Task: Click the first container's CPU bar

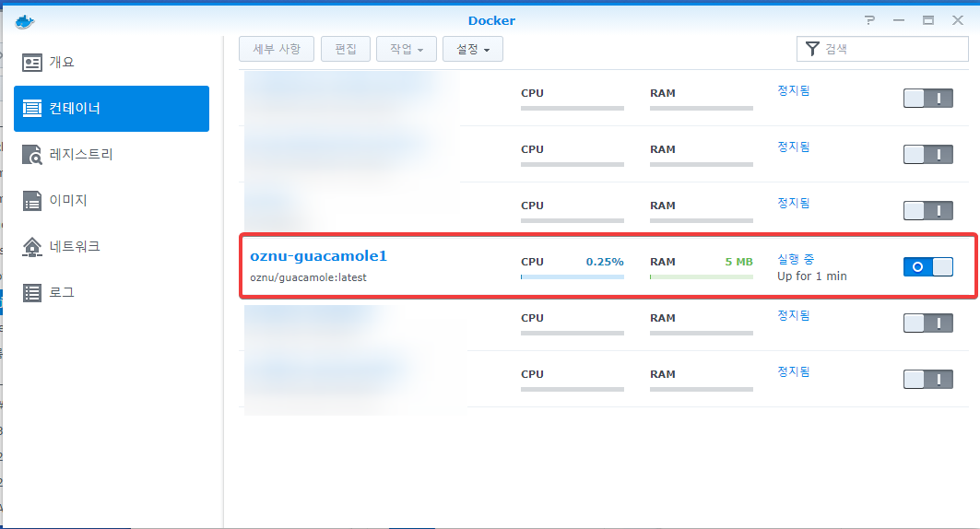Action: tap(573, 108)
